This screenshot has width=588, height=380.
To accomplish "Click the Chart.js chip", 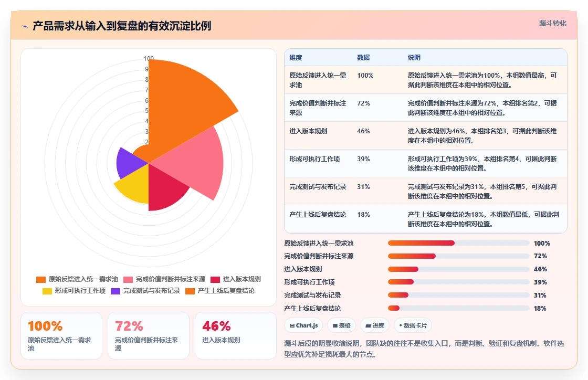I will pyautogui.click(x=304, y=325).
